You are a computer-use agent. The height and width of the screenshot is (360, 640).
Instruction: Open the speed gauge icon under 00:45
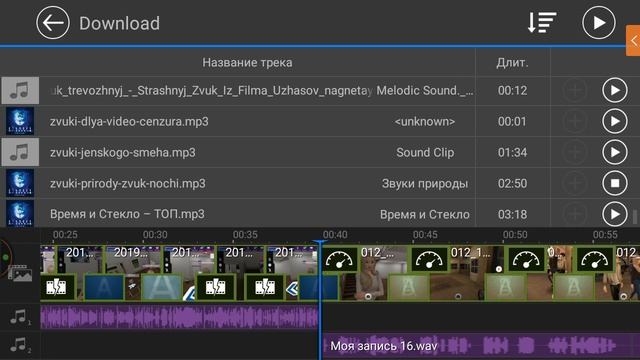point(429,259)
